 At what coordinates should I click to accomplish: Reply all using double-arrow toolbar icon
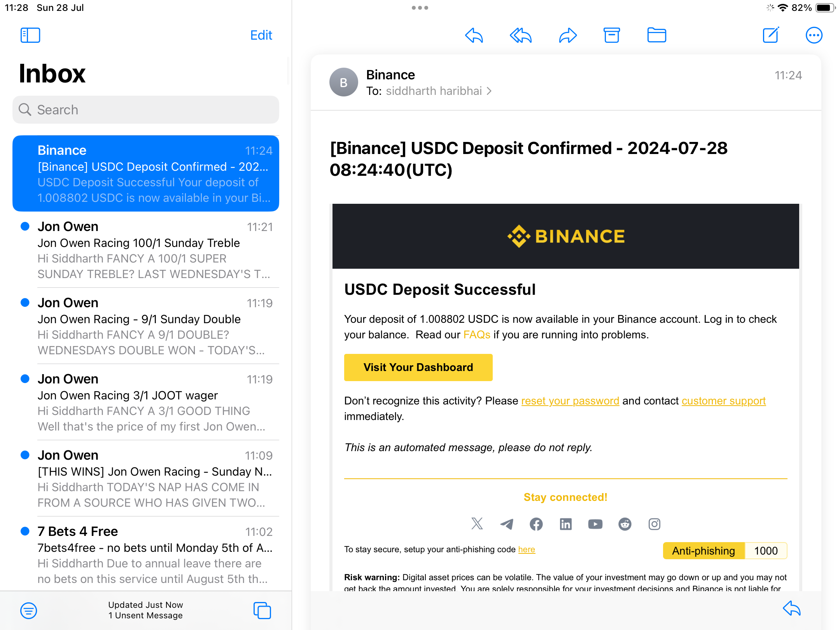point(521,35)
